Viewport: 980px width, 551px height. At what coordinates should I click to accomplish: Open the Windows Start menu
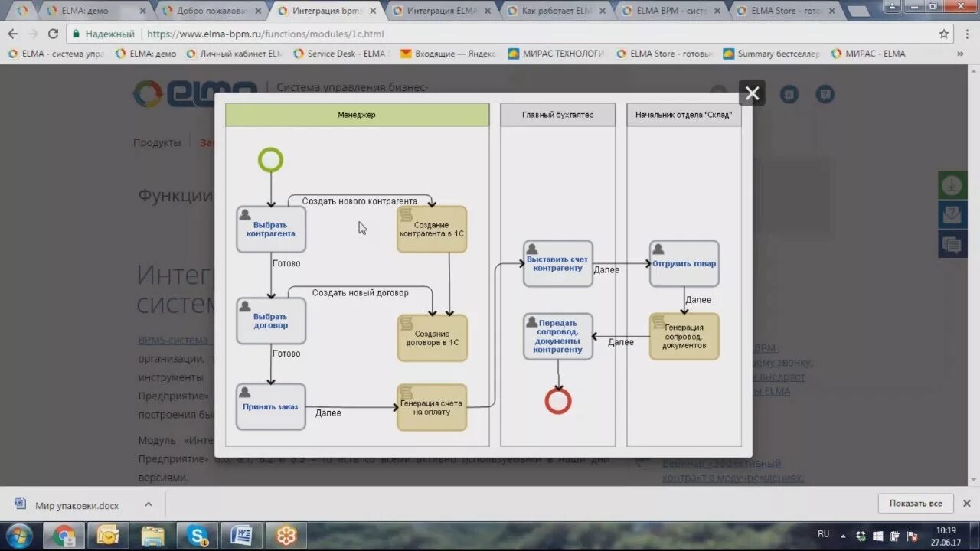18,535
